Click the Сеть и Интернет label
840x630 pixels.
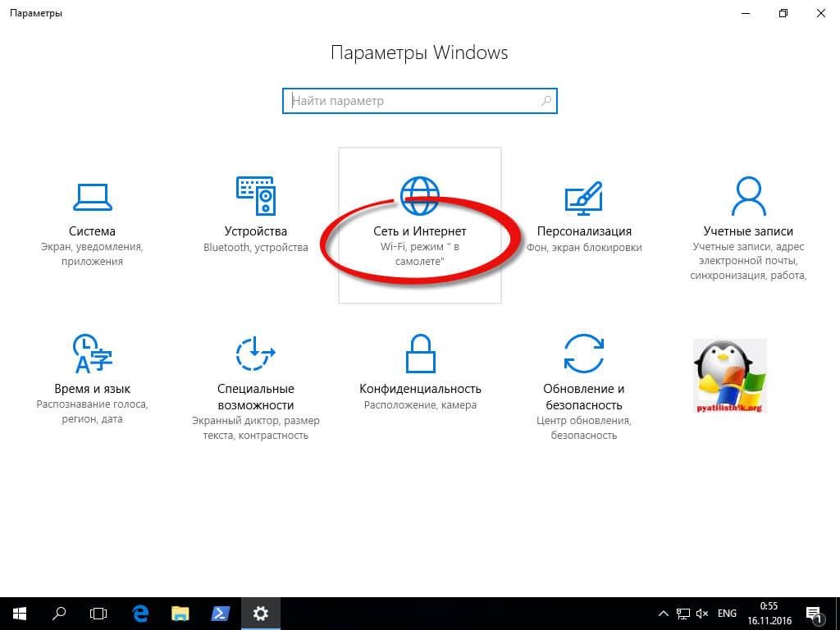point(419,231)
